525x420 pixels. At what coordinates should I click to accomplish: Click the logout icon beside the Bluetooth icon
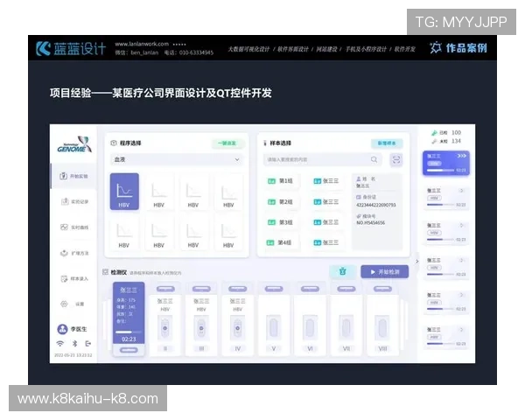pyautogui.click(x=88, y=343)
